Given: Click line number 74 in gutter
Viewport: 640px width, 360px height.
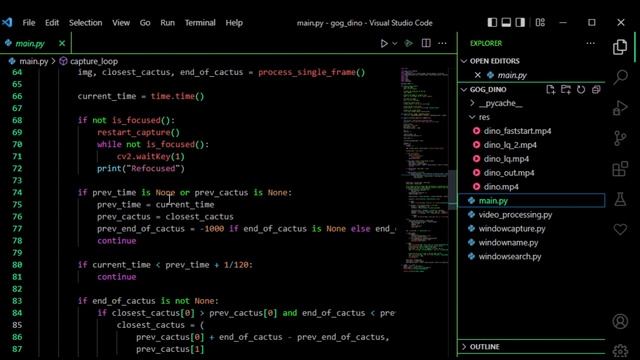Looking at the screenshot, I should click(x=17, y=193).
